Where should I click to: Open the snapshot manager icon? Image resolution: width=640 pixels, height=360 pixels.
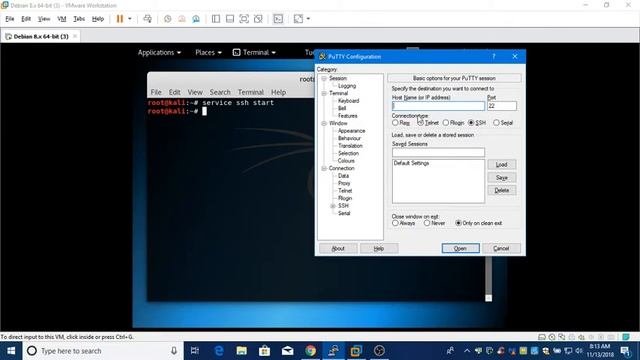click(196, 19)
